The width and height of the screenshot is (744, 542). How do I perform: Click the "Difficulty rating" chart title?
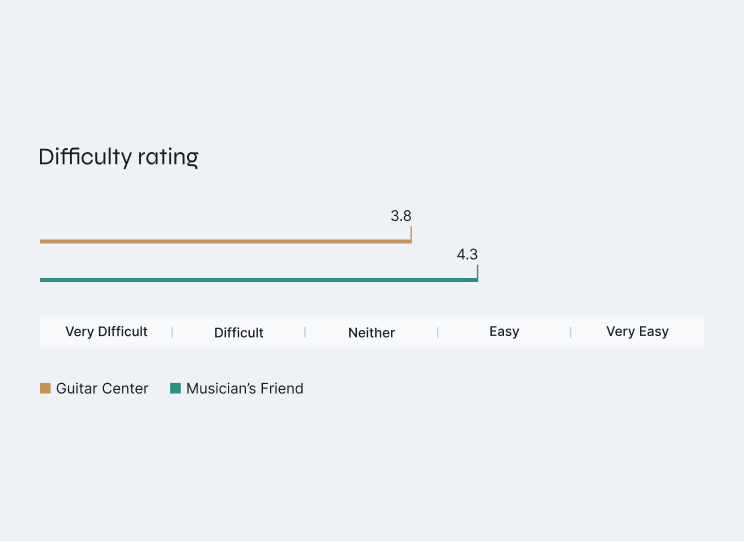coord(118,157)
